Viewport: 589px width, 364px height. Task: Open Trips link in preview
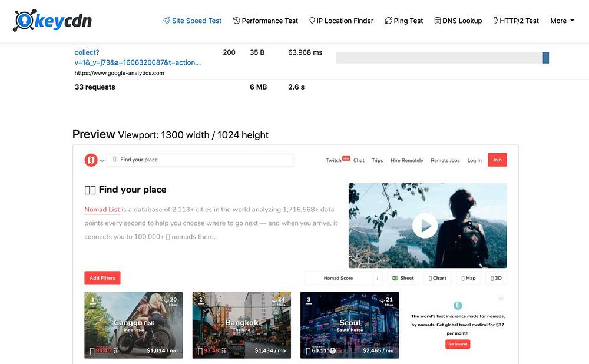[x=377, y=160]
